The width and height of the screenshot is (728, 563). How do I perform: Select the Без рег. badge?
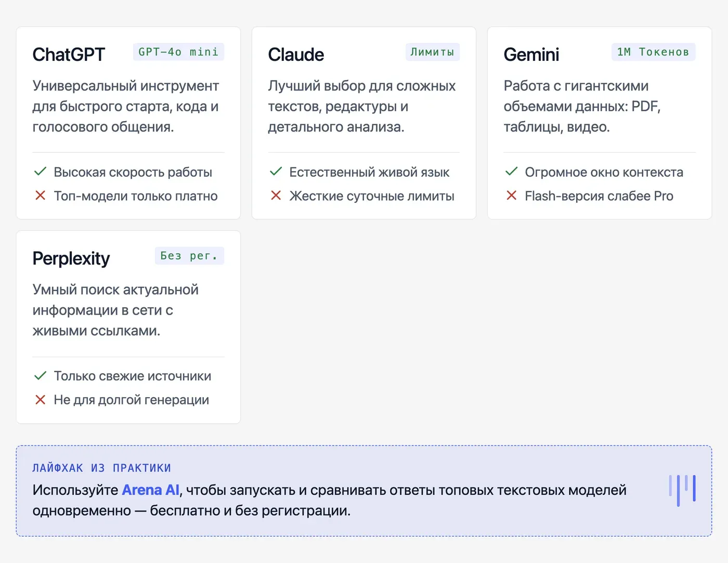pyautogui.click(x=189, y=256)
